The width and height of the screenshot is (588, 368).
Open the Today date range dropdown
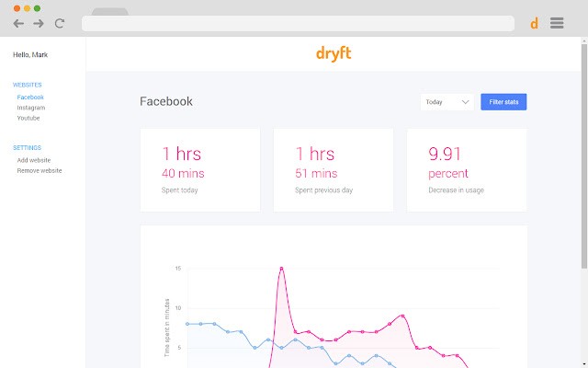pyautogui.click(x=447, y=102)
